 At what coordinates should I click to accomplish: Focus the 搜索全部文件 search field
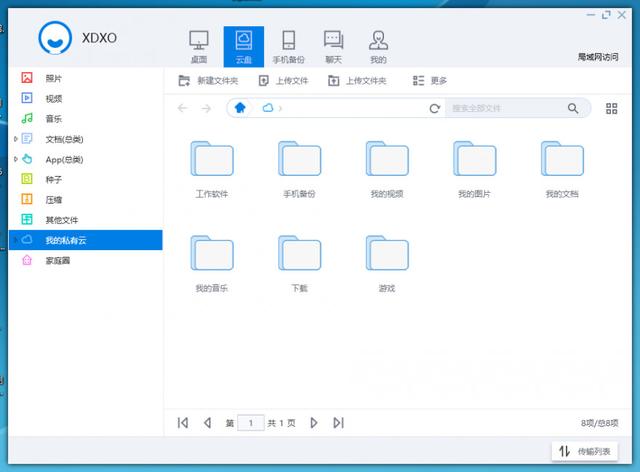(506, 108)
